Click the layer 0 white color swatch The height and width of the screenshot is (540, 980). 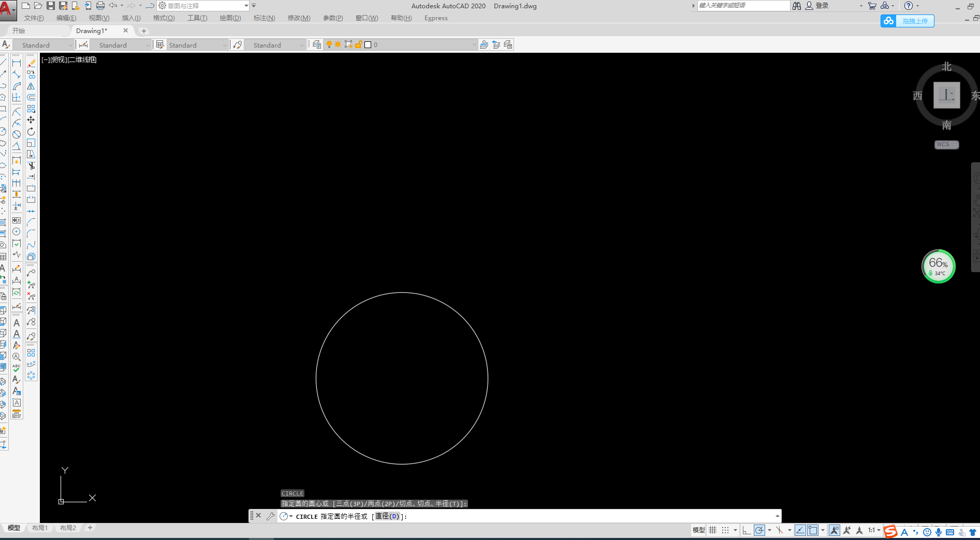pos(368,45)
